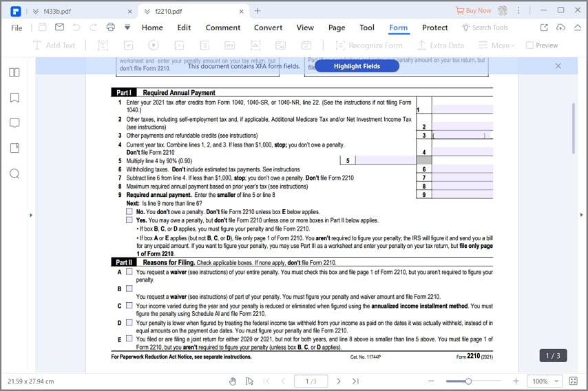Select the text select cursor tool icon
The height and width of the screenshot is (391, 588).
(x=249, y=381)
